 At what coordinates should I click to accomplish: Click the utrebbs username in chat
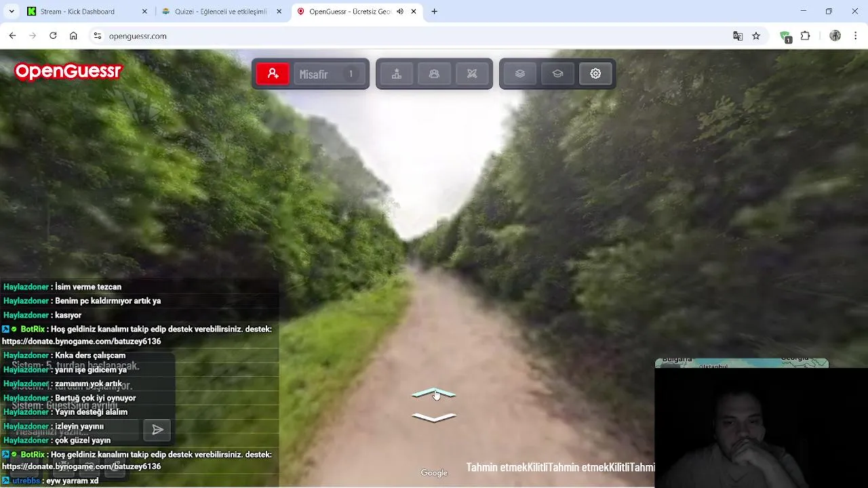26,481
